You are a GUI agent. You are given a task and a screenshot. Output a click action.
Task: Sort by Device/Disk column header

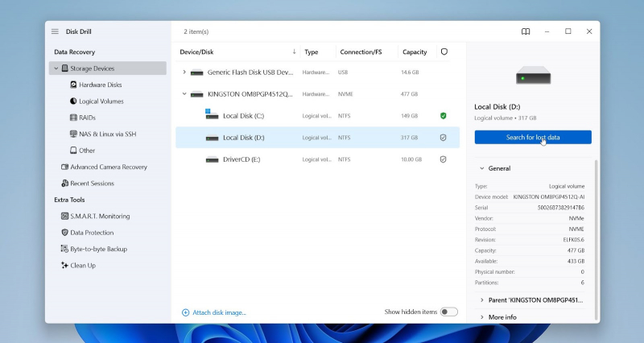[x=196, y=52]
